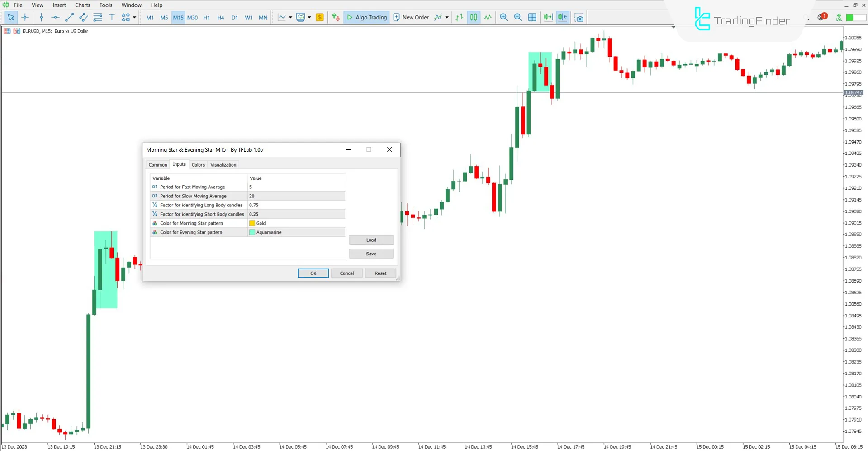Toggle candlestick chart display
868x451 pixels.
point(474,17)
